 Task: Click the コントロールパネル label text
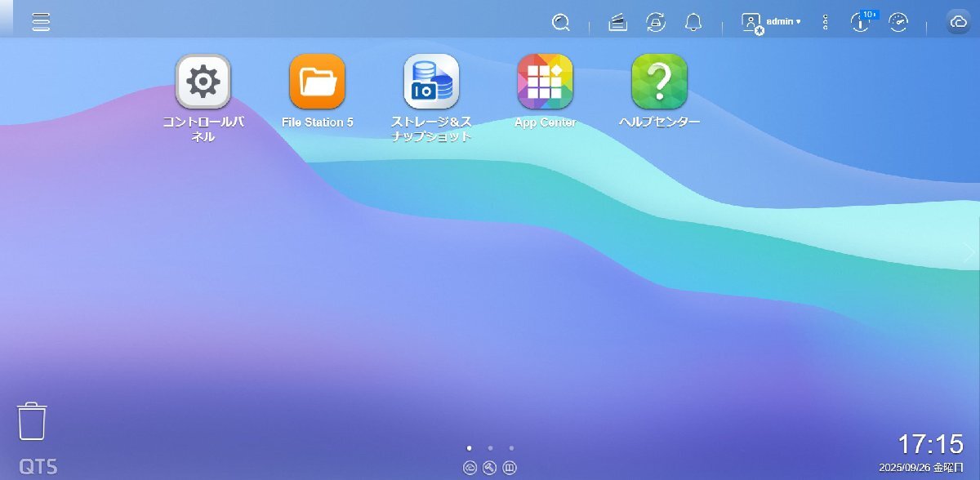tap(203, 130)
